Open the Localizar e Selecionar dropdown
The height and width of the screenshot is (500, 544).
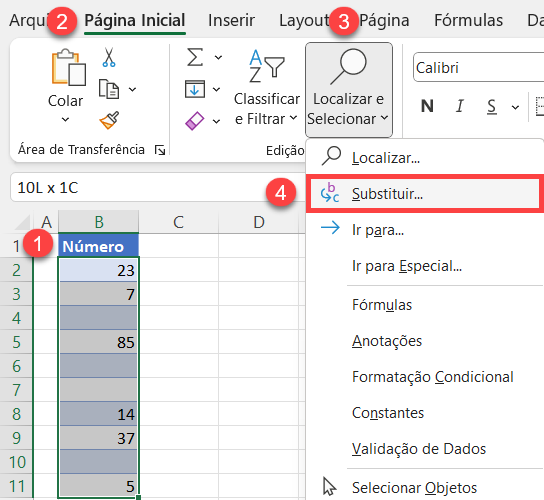click(349, 90)
